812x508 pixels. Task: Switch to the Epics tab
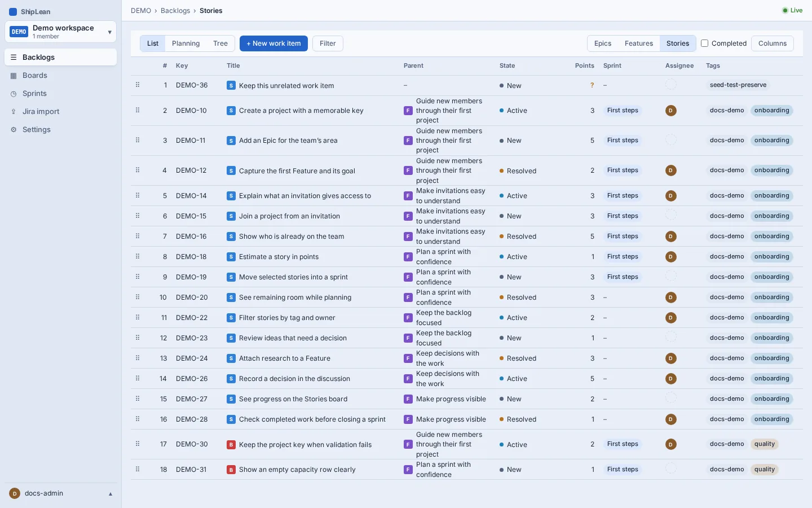603,43
